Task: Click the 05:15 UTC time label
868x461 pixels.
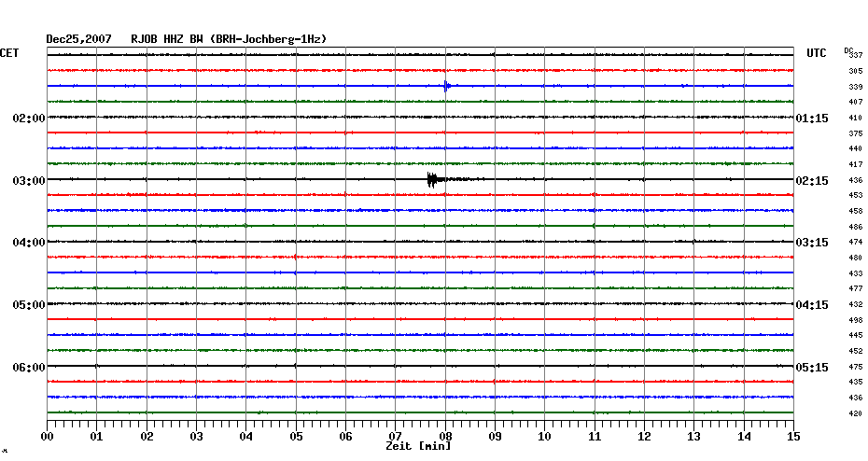Action: click(812, 368)
